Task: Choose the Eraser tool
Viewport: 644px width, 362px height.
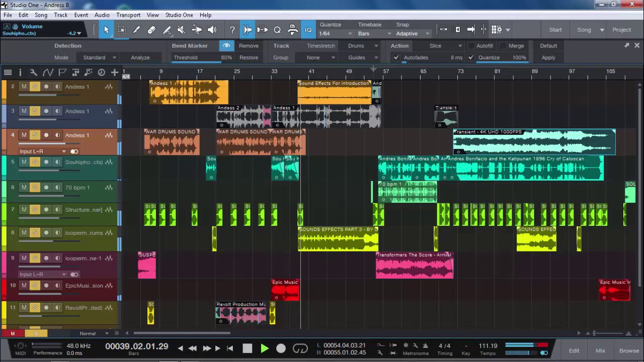Action: click(x=151, y=30)
